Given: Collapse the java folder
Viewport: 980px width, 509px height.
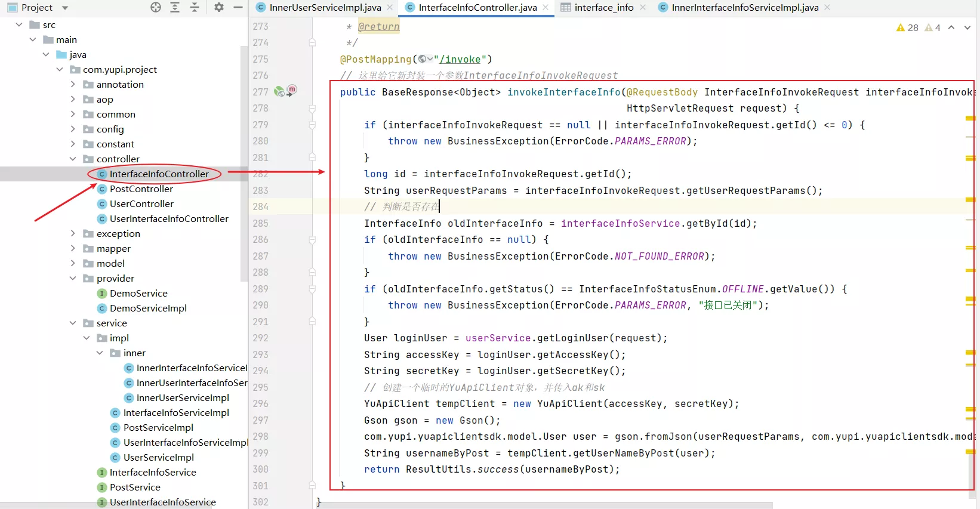Looking at the screenshot, I should (46, 54).
